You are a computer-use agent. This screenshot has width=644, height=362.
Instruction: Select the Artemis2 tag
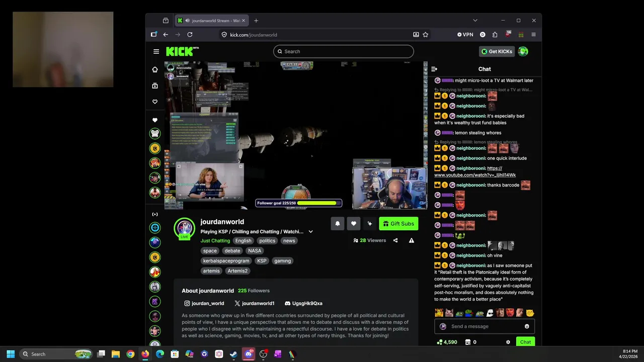click(x=237, y=271)
